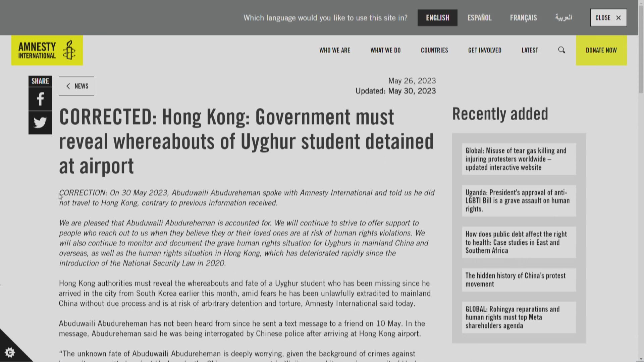Open cookie settings gear icon
This screenshot has height=362, width=644.
coord(9,352)
